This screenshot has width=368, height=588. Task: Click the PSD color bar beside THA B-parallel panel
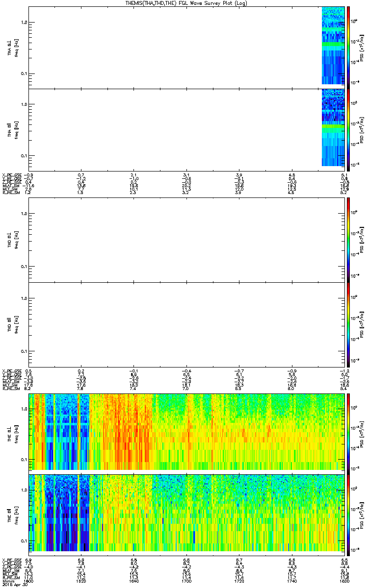[348, 130]
